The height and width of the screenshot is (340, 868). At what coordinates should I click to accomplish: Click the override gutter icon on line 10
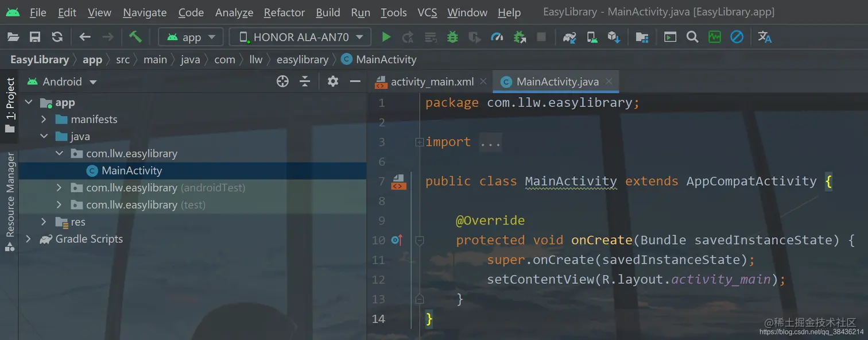tap(397, 240)
